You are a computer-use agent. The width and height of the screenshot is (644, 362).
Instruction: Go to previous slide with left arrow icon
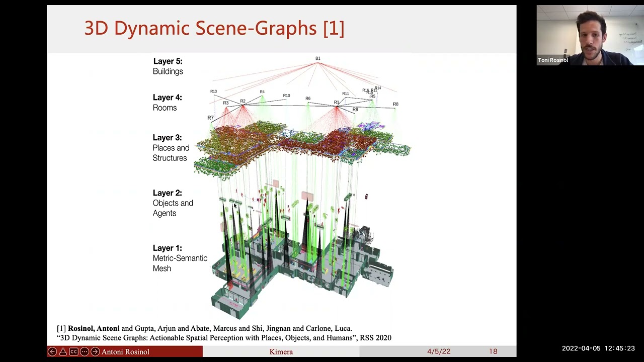(x=52, y=351)
